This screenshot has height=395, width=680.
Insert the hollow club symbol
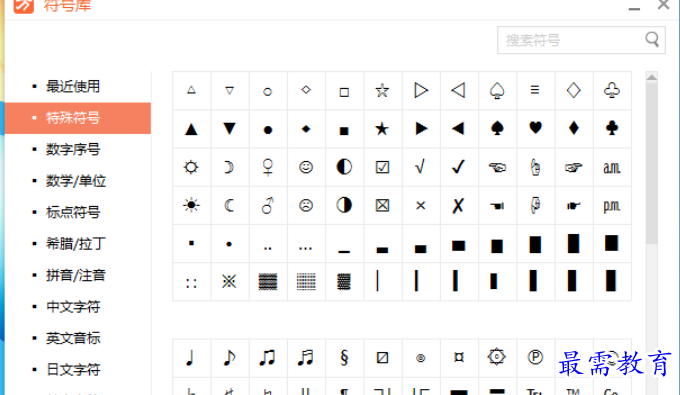click(611, 91)
